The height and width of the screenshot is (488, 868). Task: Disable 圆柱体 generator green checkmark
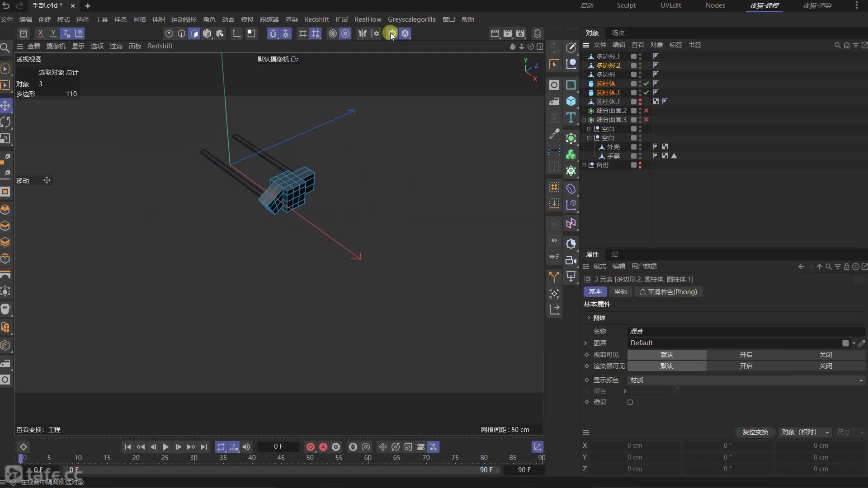(x=646, y=84)
